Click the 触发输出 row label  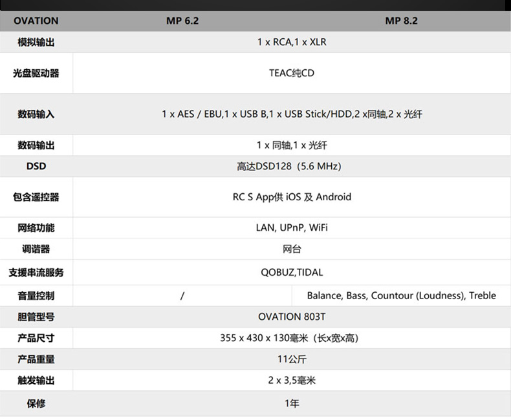36,381
